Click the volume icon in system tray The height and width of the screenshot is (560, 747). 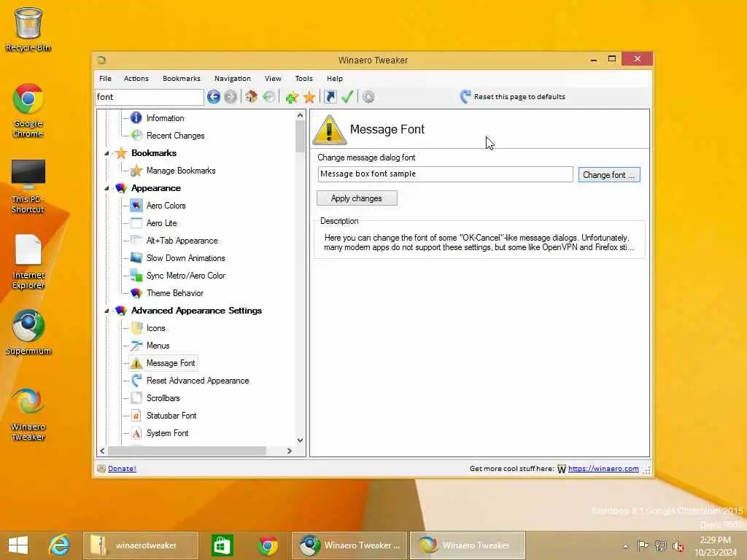point(678,545)
